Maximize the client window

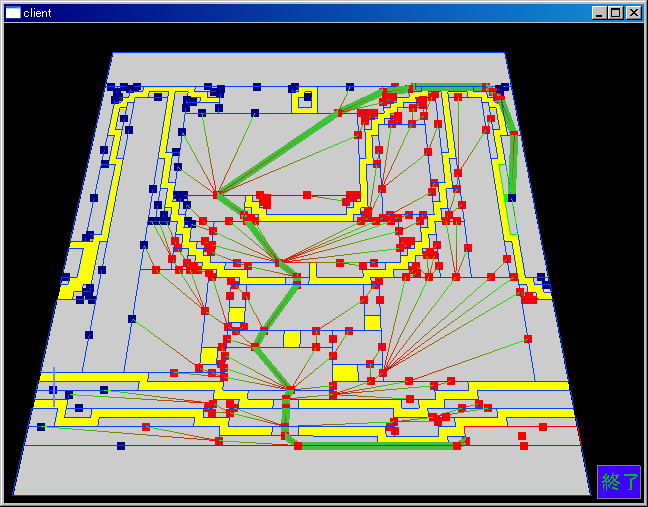click(616, 13)
